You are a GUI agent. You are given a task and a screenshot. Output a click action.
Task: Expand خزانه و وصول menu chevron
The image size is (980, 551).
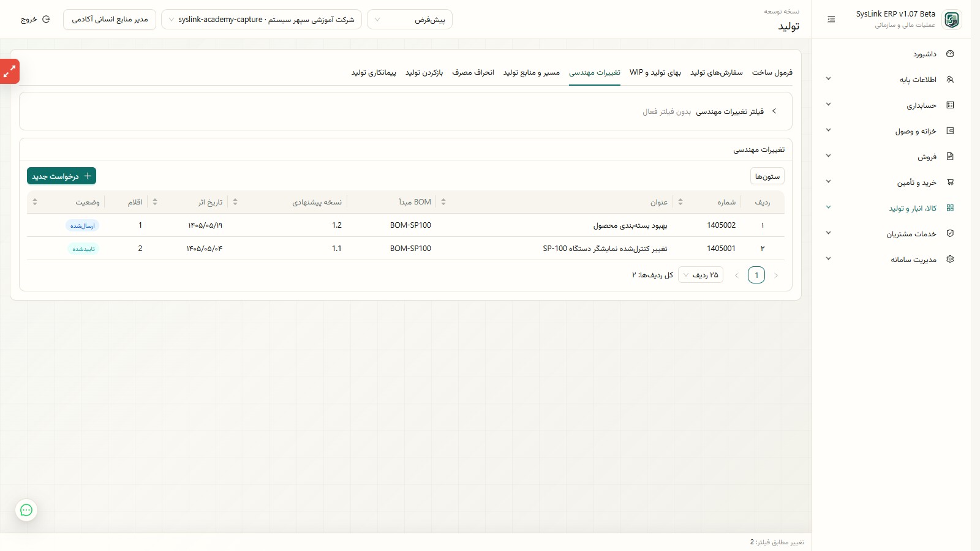[828, 130]
